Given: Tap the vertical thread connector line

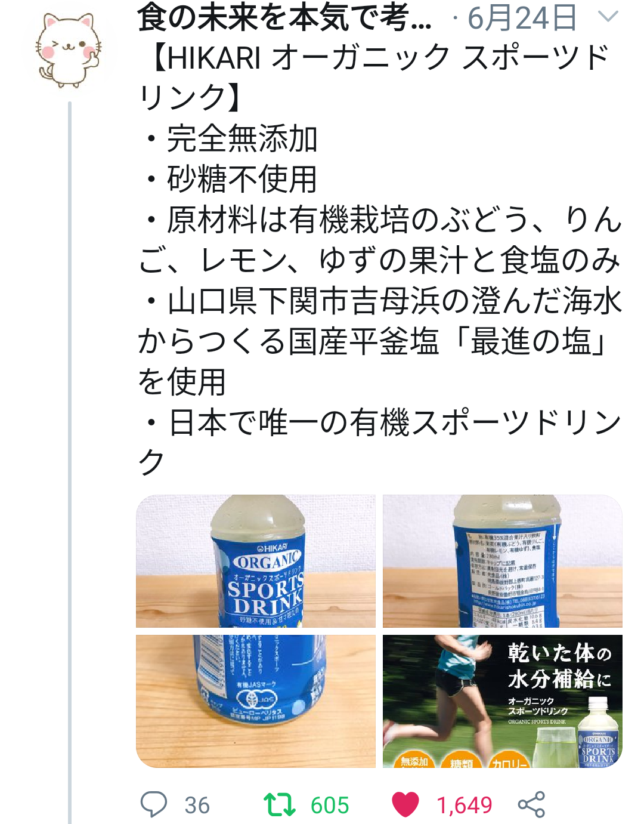Looking at the screenshot, I should point(70,462).
